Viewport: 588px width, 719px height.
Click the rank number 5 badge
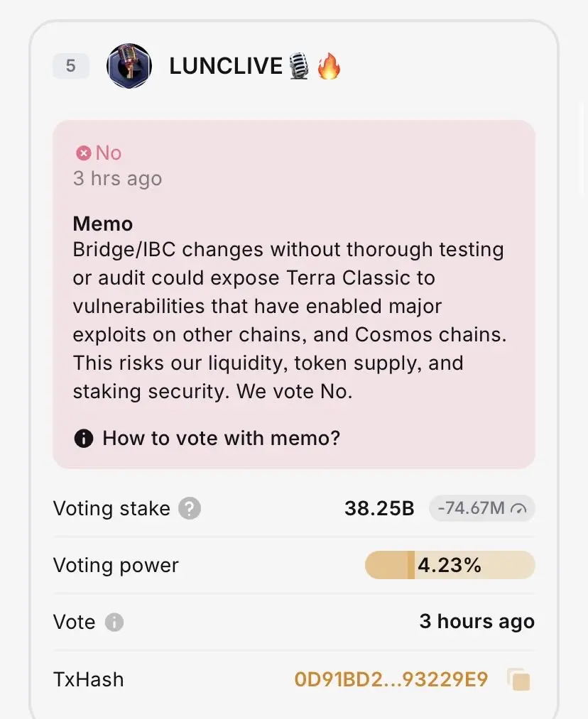pos(70,65)
